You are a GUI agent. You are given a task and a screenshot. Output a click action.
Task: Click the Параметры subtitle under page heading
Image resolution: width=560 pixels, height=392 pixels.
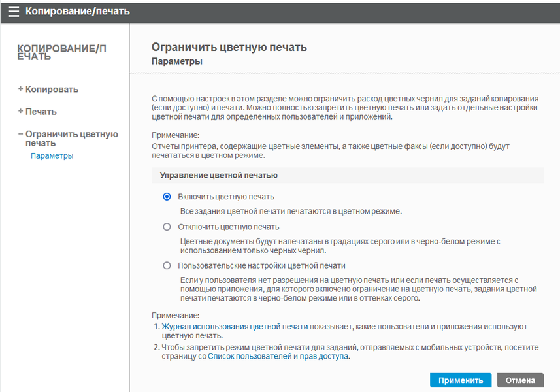point(176,61)
